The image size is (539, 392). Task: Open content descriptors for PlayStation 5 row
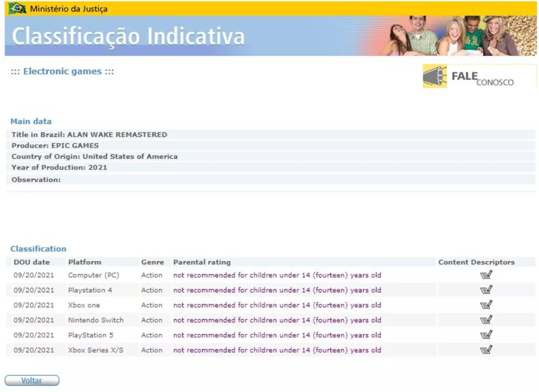(486, 335)
